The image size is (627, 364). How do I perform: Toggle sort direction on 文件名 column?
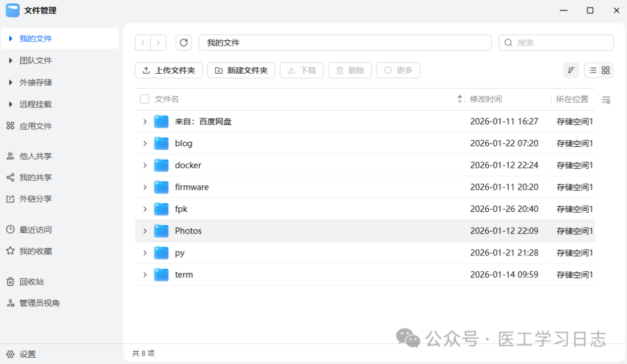(x=459, y=99)
